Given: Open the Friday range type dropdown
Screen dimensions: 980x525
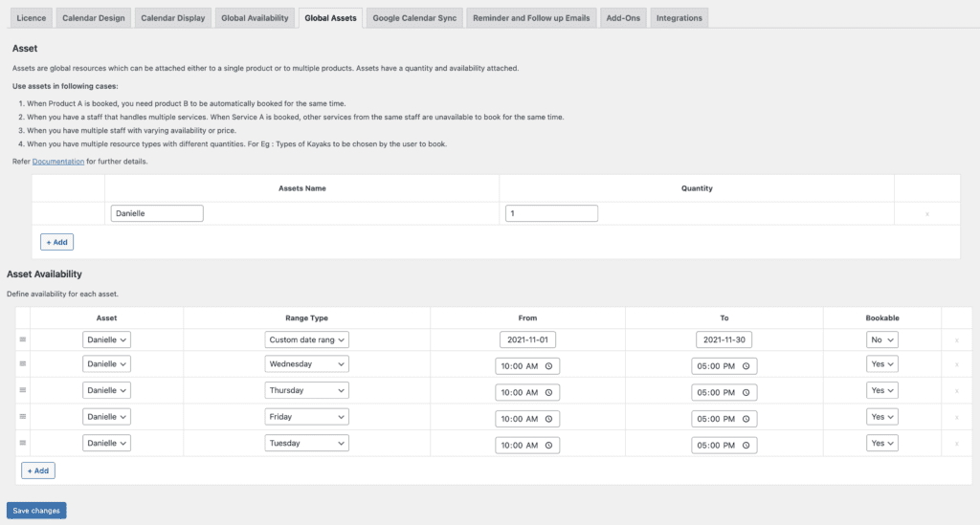Looking at the screenshot, I should point(306,416).
